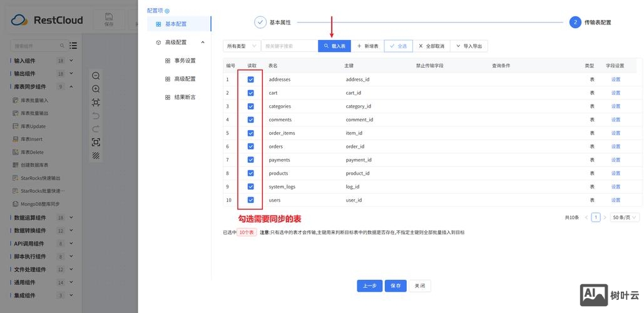This screenshot has width=644, height=313.
Task: Click the 新增表 add table button
Action: coord(367,46)
